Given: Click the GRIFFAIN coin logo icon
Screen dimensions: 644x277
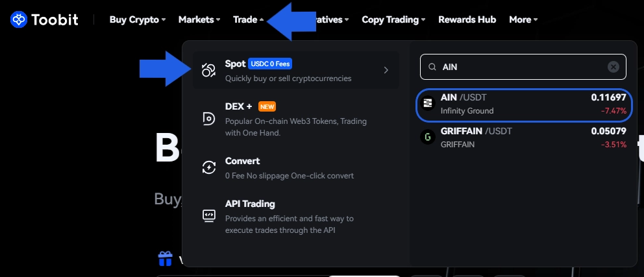Looking at the screenshot, I should click(x=428, y=137).
